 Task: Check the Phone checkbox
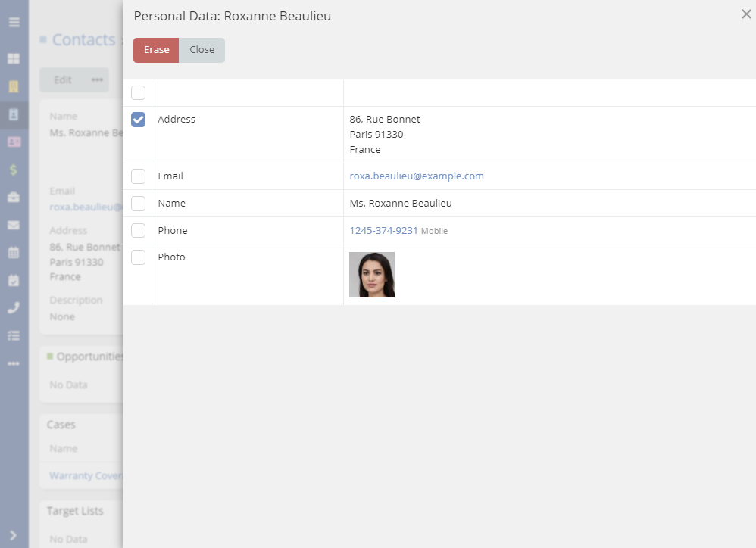[139, 231]
